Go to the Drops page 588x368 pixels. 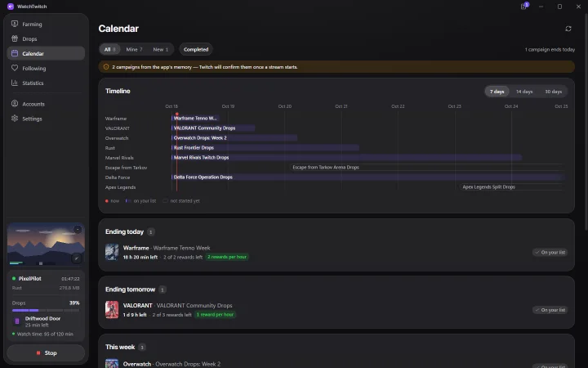coord(46,38)
